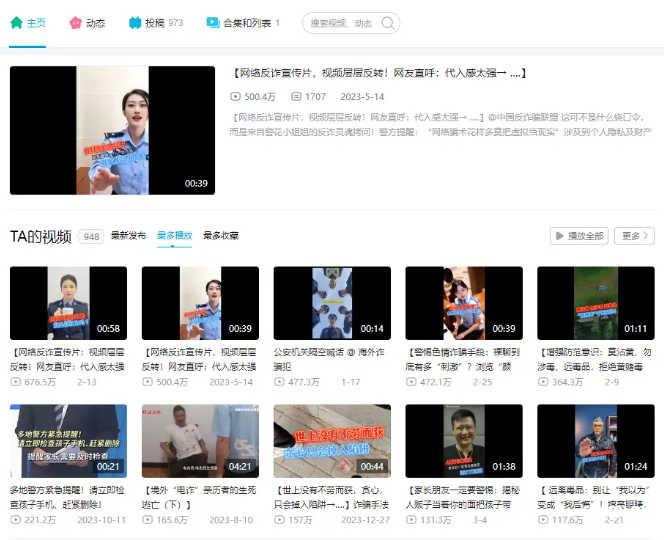Image resolution: width=664 pixels, height=540 pixels.
Task: Click view count icon beside 500.4万 in featured video
Action: click(235, 97)
